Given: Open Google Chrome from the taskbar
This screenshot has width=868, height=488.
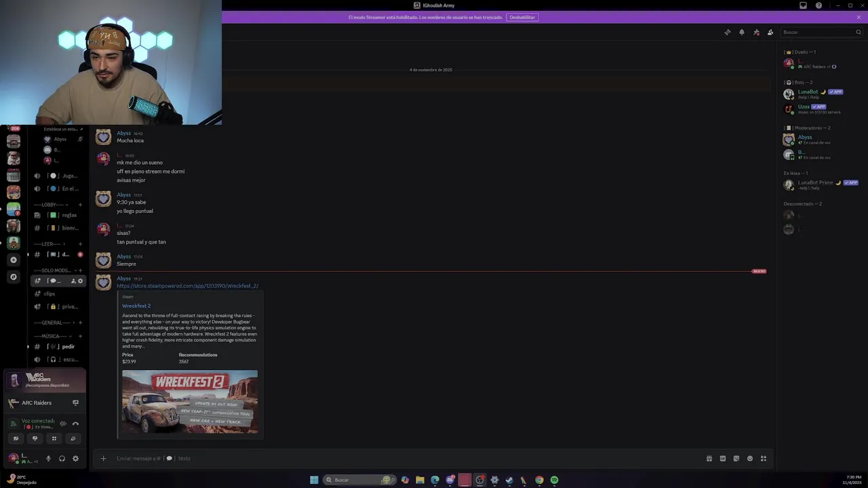Looking at the screenshot, I should point(539,480).
